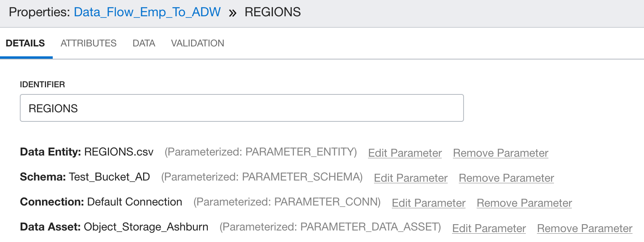The image size is (644, 242).
Task: Click the PARAMETER_SCHEMA parameterized label
Action: coord(262,177)
